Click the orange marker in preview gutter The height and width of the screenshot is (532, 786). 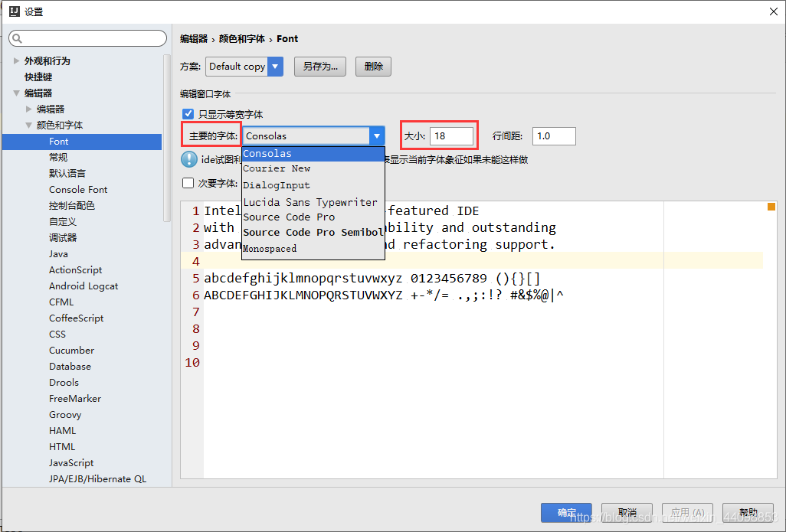(771, 207)
